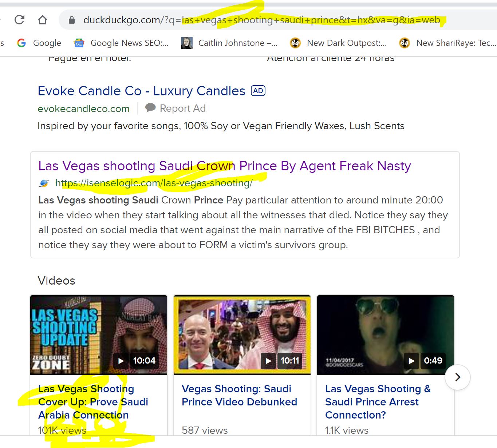The image size is (497, 448).
Task: Click the evokecandleco.com green URL
Action: 84,108
